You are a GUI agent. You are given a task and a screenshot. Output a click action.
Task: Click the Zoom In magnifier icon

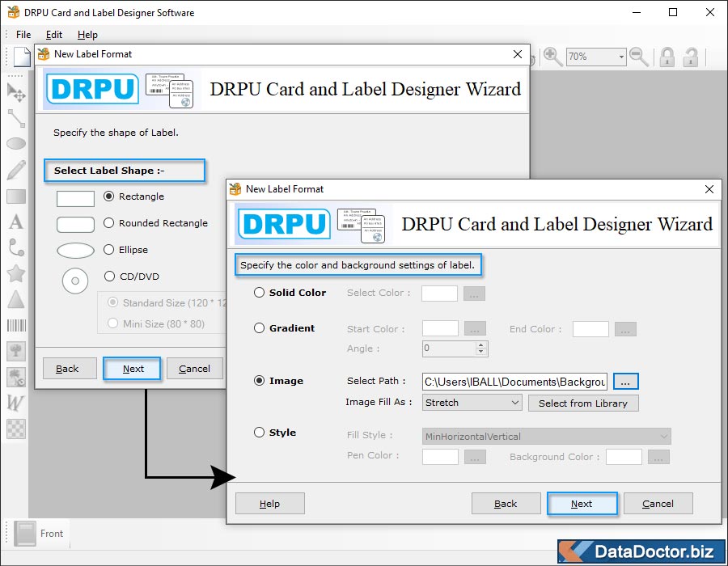552,57
